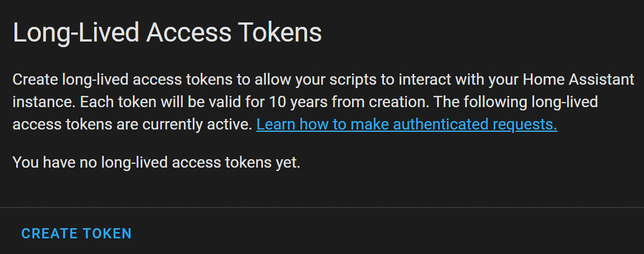This screenshot has width=644, height=254.
Task: Click the word 'scripts' in the description
Action: [x=339, y=80]
